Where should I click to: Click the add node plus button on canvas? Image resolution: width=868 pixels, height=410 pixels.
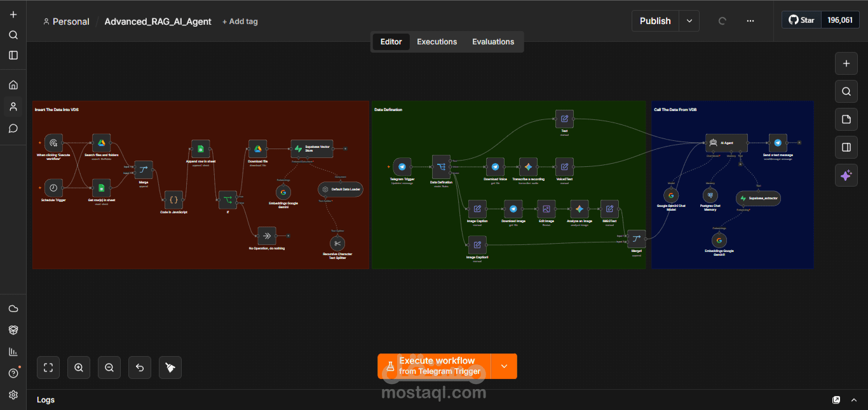click(846, 63)
